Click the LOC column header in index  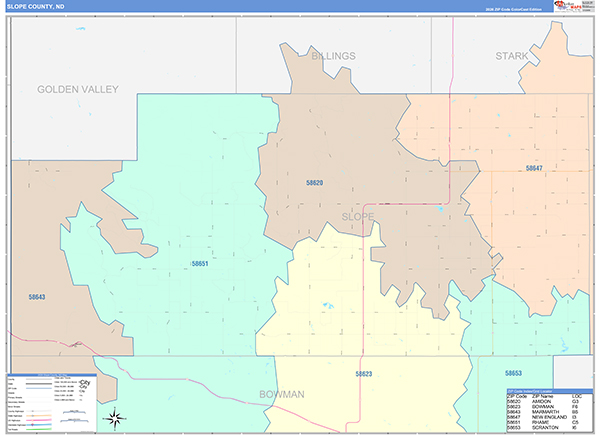pos(576,396)
